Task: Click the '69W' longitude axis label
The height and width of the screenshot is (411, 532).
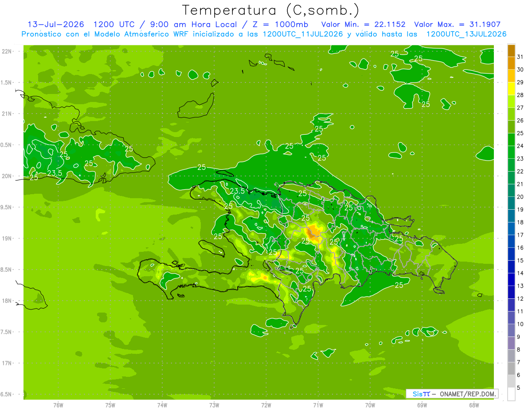Action: 422,405
